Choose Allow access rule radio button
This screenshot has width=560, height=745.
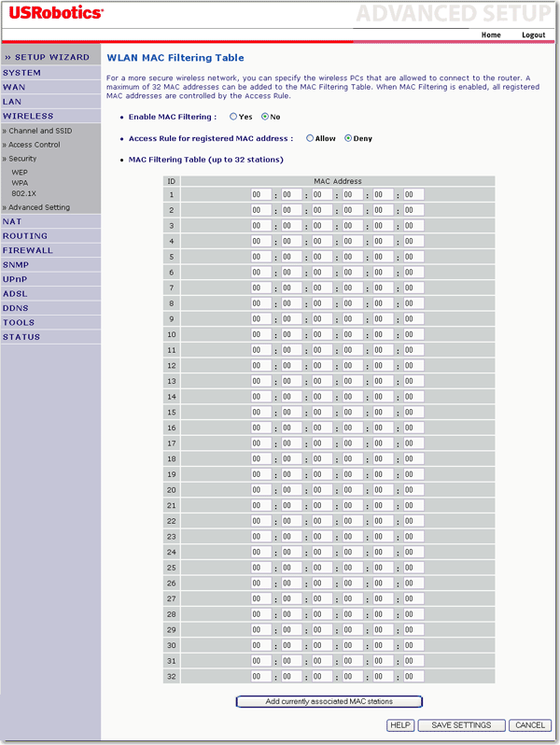click(310, 138)
